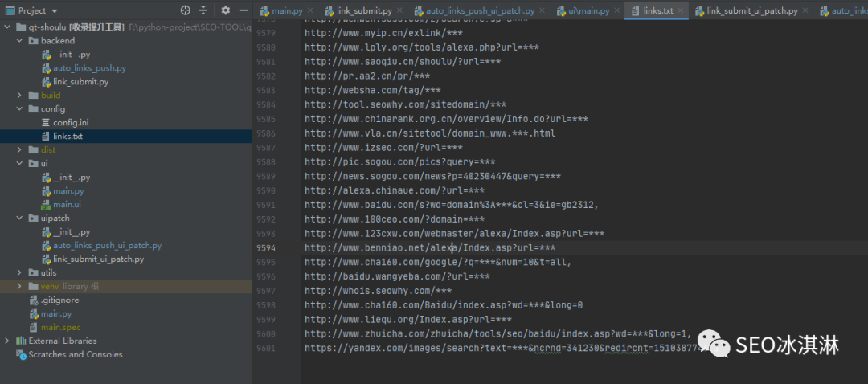868x384 pixels.
Task: Collapse the uipatch folder
Action: tap(19, 218)
